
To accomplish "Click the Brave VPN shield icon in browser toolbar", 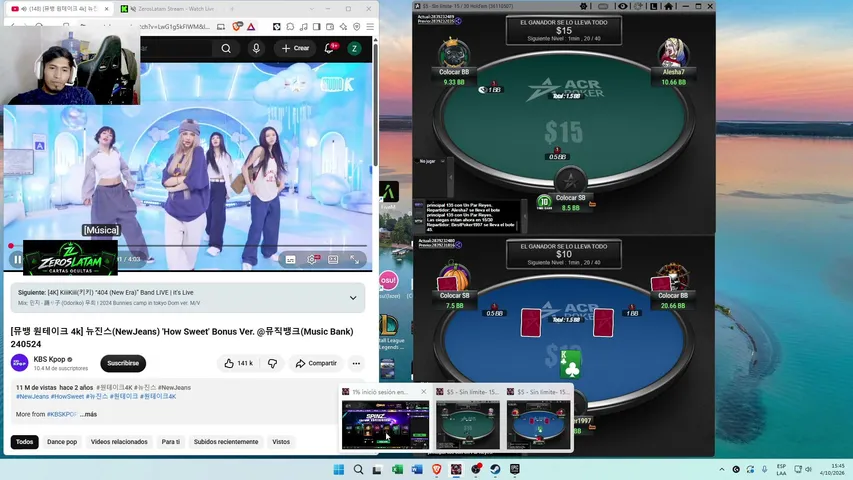I will coord(357,27).
